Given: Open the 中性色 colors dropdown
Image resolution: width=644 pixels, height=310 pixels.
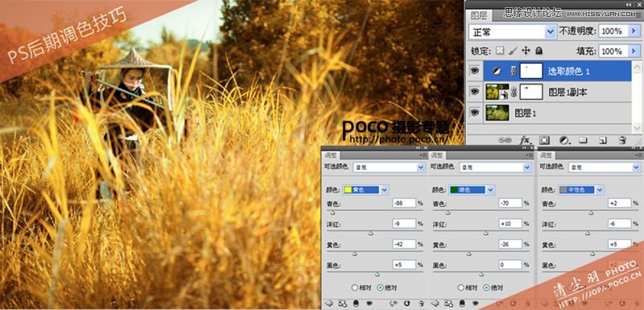Looking at the screenshot, I should pyautogui.click(x=581, y=190).
